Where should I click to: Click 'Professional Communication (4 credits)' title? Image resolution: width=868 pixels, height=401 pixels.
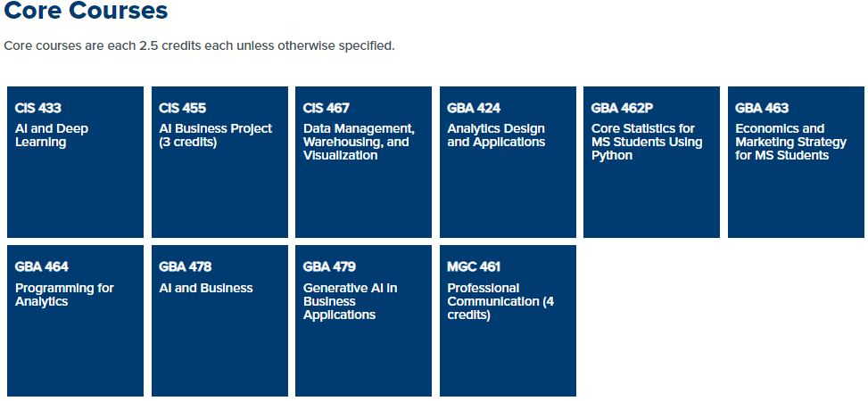coord(500,301)
